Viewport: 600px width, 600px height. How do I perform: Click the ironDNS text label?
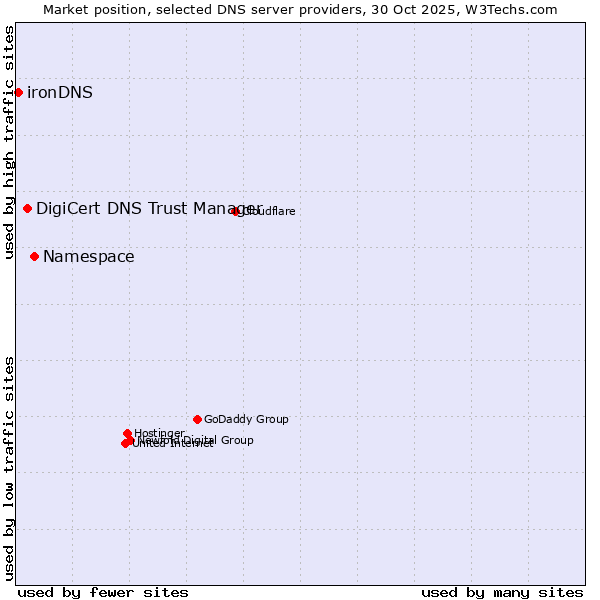[60, 93]
